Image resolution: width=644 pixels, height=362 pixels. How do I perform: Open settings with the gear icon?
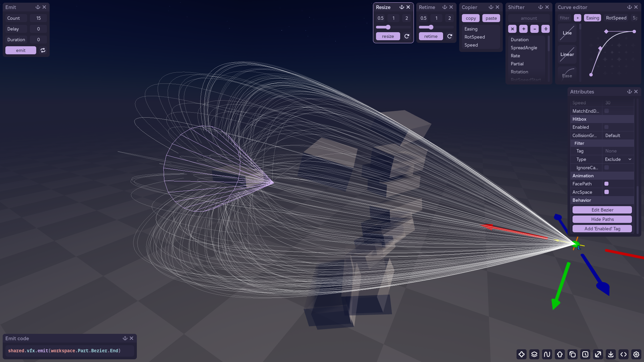point(636,354)
